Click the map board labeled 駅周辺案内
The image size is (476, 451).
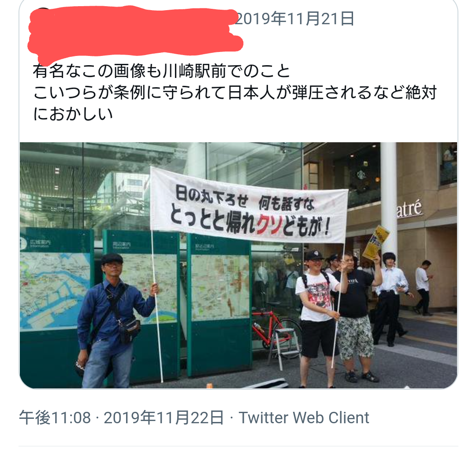(x=219, y=305)
